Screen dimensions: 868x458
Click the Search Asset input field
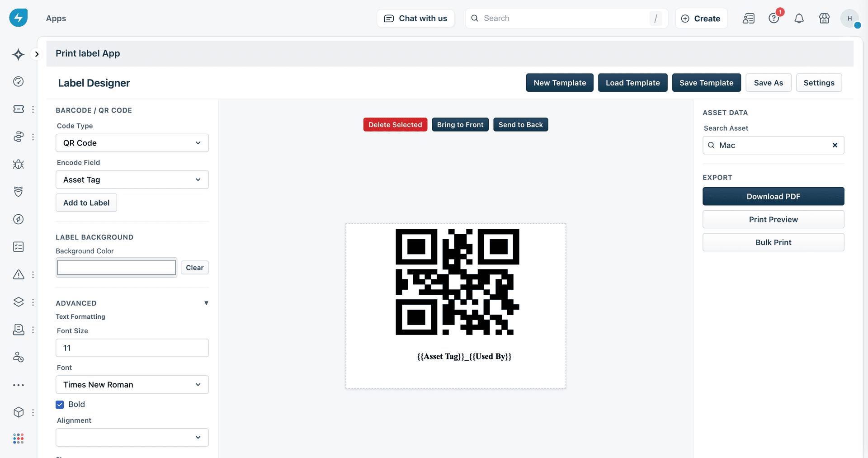[x=774, y=145]
